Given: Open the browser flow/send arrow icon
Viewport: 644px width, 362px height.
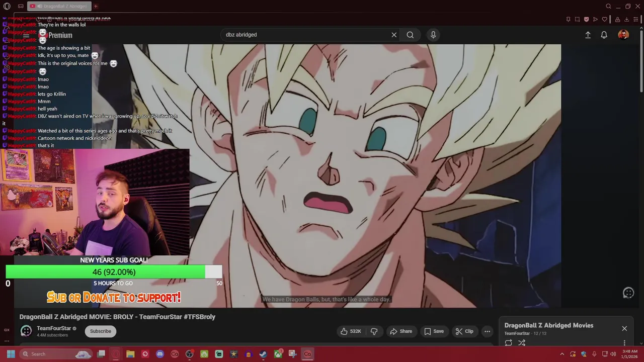Looking at the screenshot, I should 595,20.
